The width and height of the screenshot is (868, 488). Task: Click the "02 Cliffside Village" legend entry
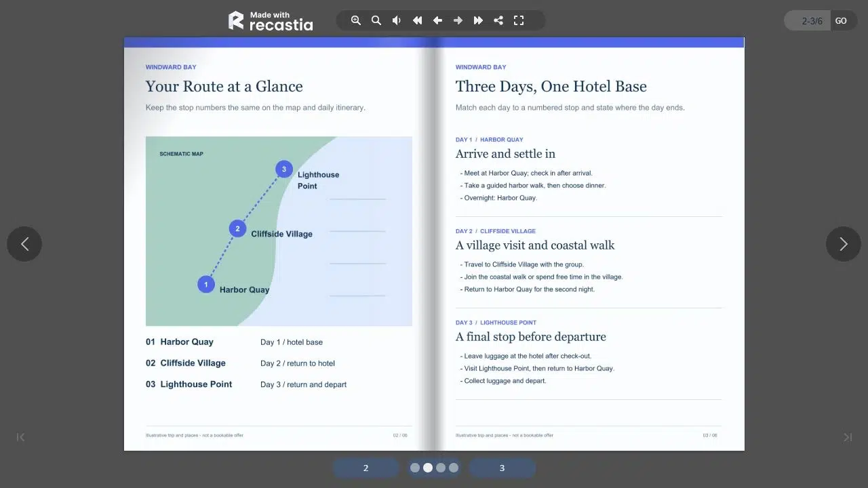(186, 363)
